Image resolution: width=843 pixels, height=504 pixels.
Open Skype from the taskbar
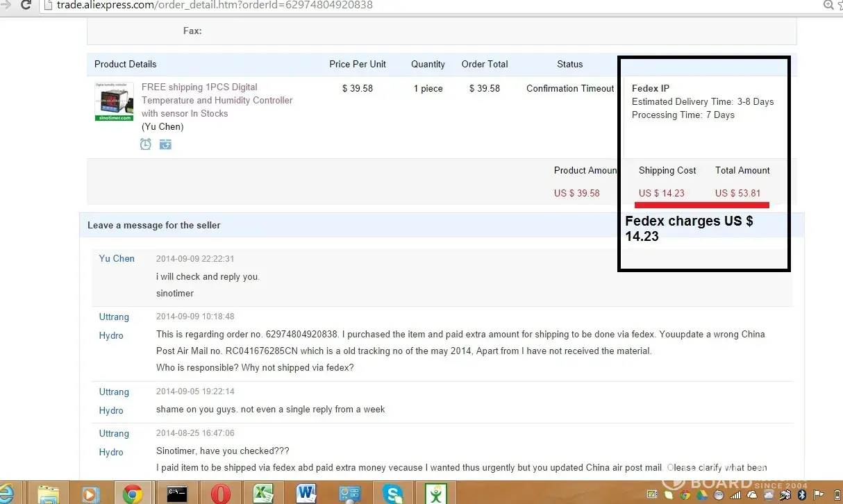393,494
